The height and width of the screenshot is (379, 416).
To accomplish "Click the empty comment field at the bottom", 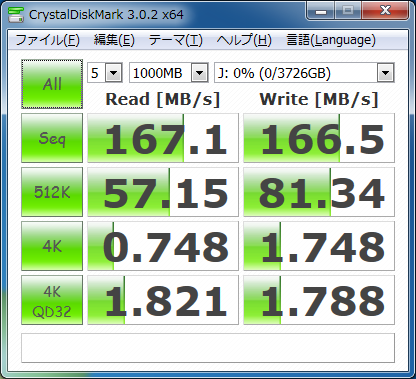I will [208, 348].
